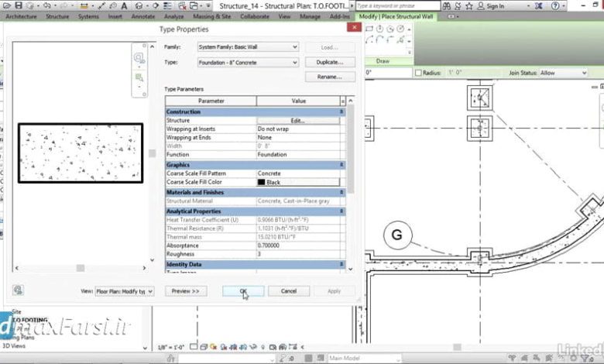Collapse the Construction parameter group
The width and height of the screenshot is (604, 364).
[341, 112]
